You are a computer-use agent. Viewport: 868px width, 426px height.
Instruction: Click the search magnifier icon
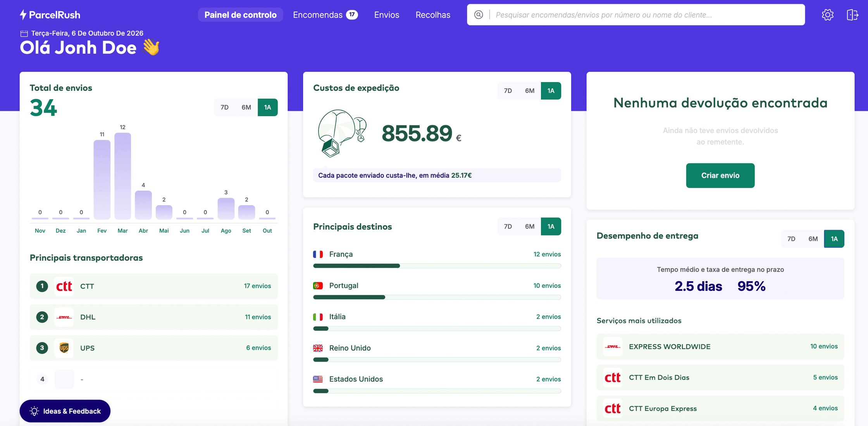click(x=479, y=15)
